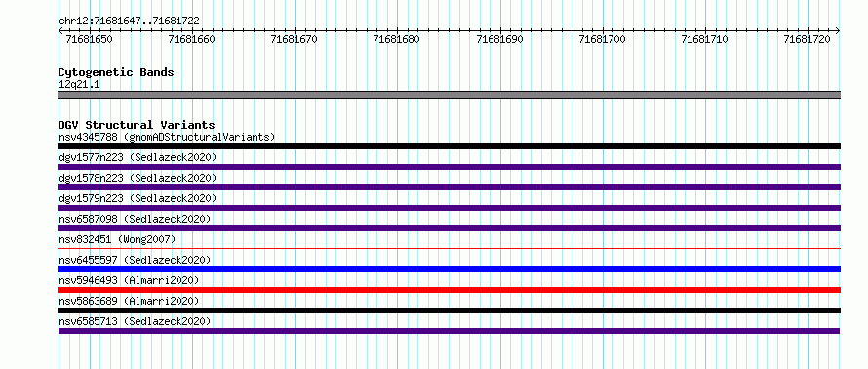This screenshot has width=868, height=369.
Task: Click the blue bar for nsv6455597
Action: (449, 269)
